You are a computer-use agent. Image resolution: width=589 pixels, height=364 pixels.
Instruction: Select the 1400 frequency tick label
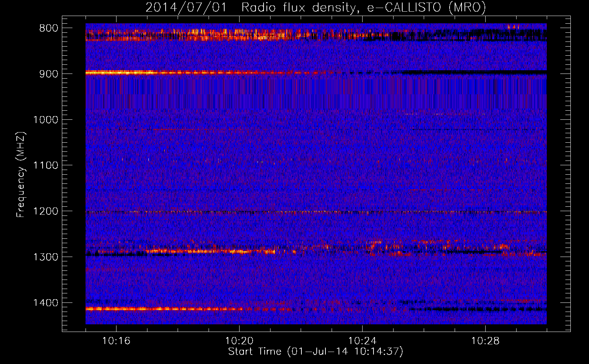pos(46,303)
